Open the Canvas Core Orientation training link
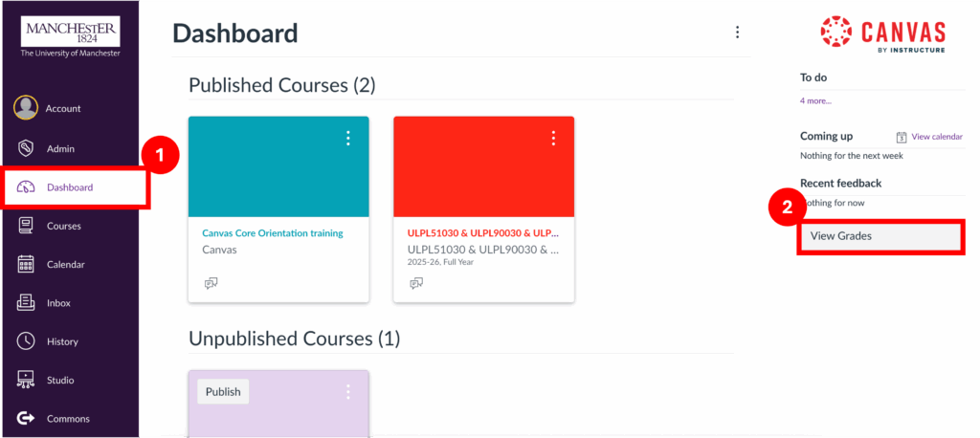Image resolution: width=980 pixels, height=438 pixels. pyautogui.click(x=272, y=233)
